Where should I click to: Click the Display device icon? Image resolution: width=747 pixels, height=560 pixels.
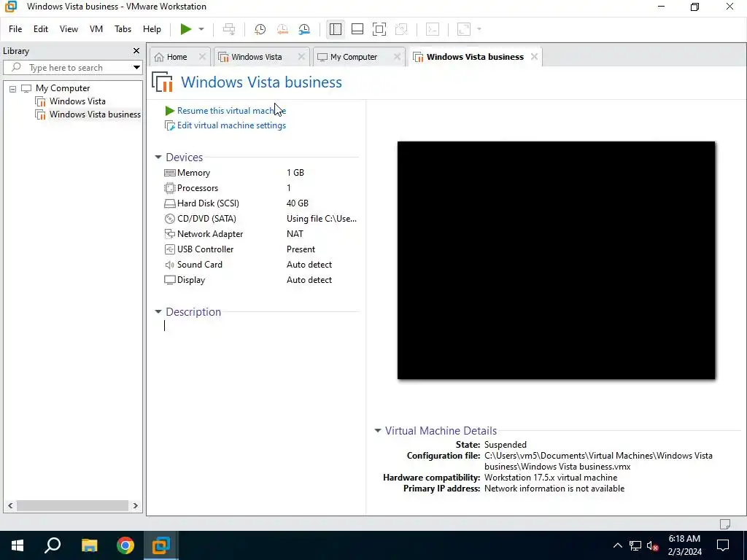point(169,280)
